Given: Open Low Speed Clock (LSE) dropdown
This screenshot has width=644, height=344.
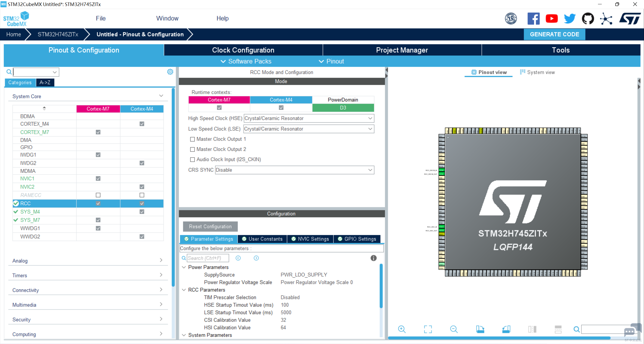Looking at the screenshot, I should [x=309, y=129].
